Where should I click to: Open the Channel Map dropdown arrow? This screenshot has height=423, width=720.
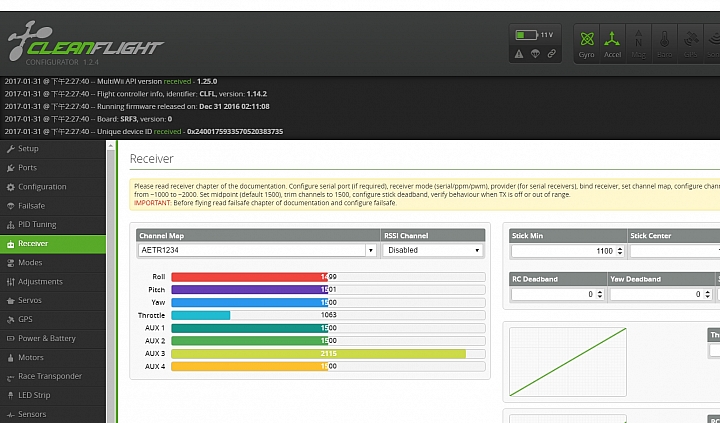tap(371, 250)
